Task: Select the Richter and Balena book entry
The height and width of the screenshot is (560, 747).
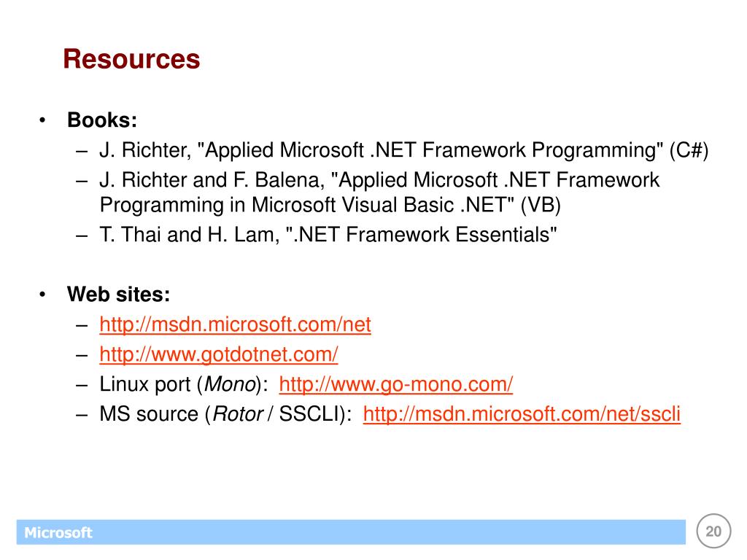Action: tap(379, 192)
